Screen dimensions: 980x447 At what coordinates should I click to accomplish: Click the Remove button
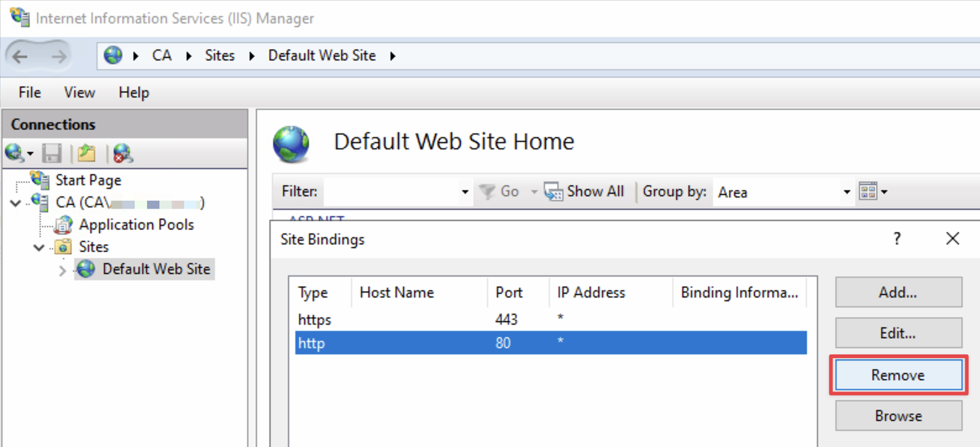pyautogui.click(x=898, y=375)
